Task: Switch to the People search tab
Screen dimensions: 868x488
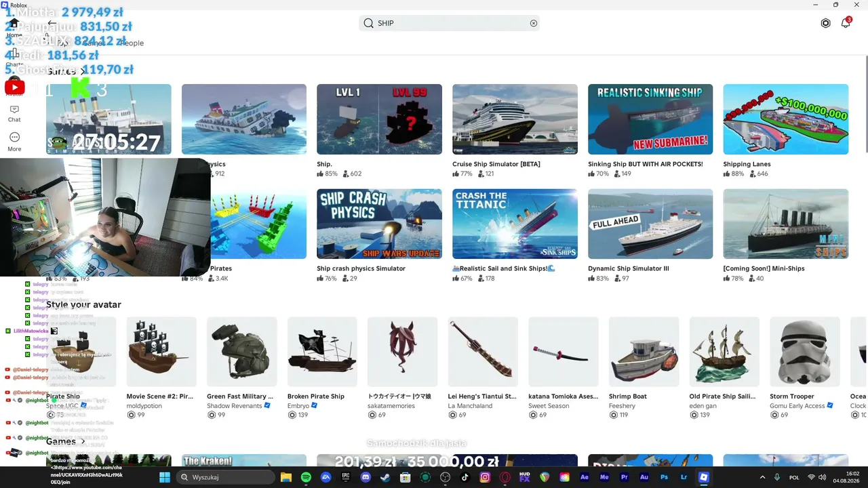Action: tap(131, 43)
